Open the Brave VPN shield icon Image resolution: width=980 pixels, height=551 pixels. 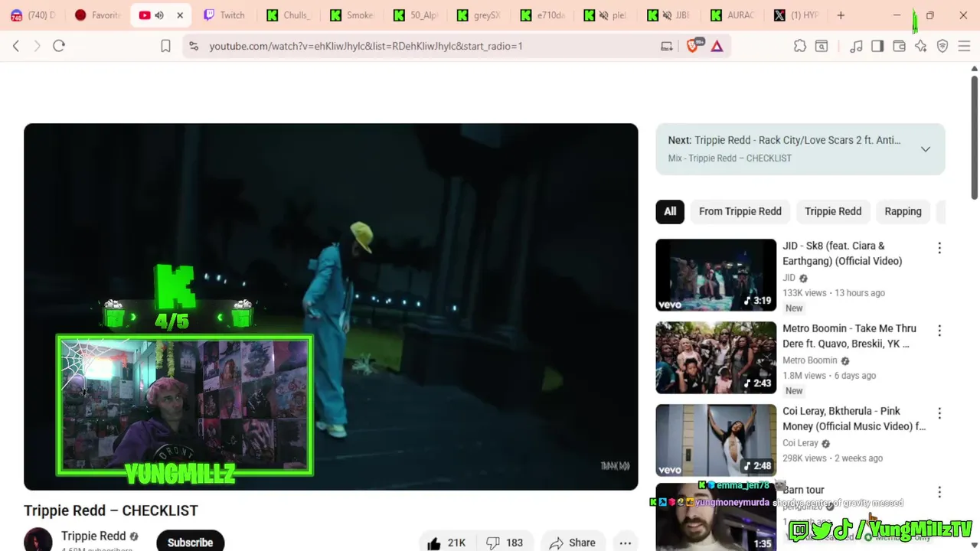pyautogui.click(x=942, y=46)
